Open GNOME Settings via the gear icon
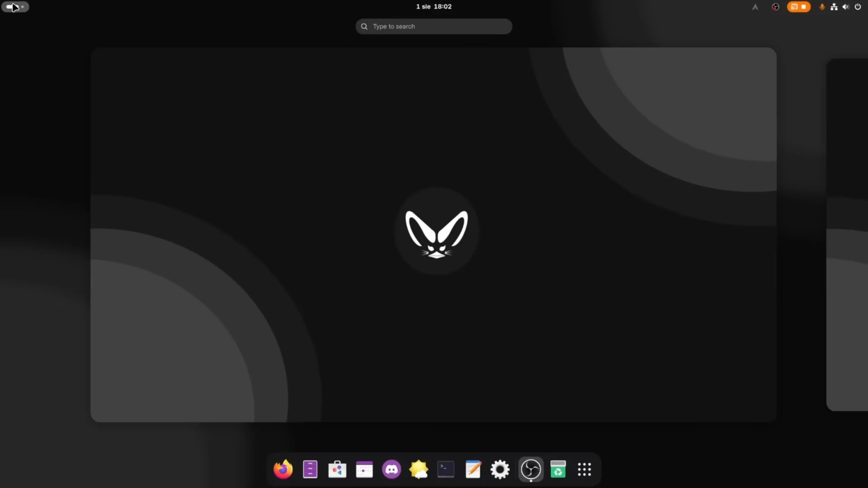The height and width of the screenshot is (488, 868). point(500,470)
